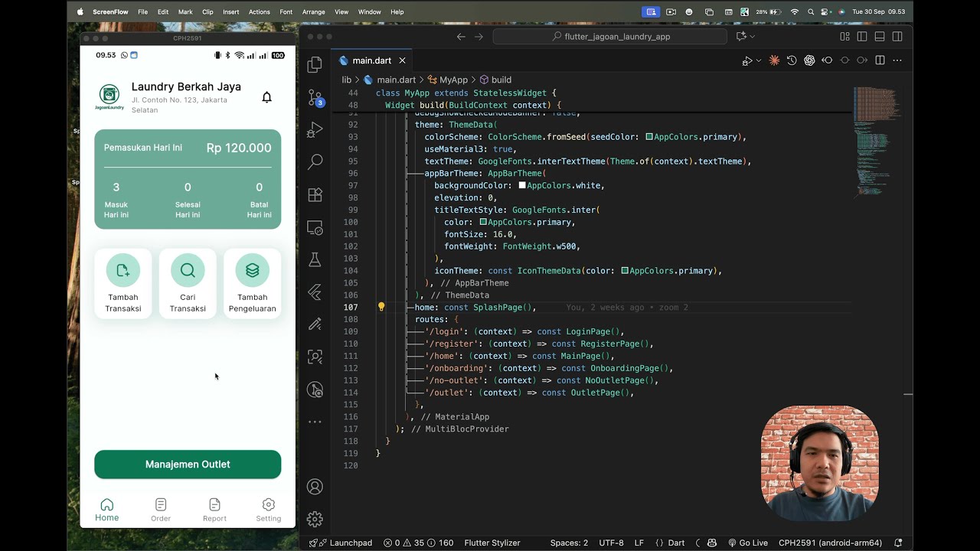The width and height of the screenshot is (980, 551).
Task: Open the Run and Debug view
Action: 315,130
